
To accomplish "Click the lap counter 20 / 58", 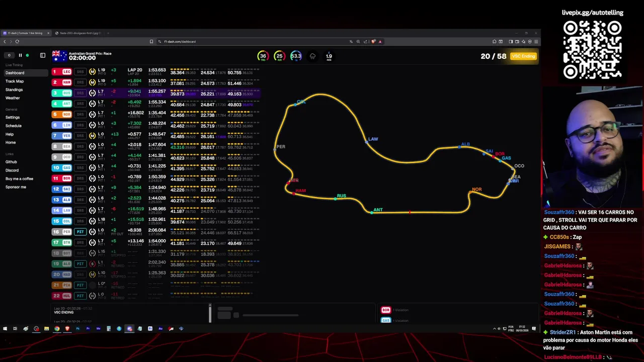I will pos(494,56).
